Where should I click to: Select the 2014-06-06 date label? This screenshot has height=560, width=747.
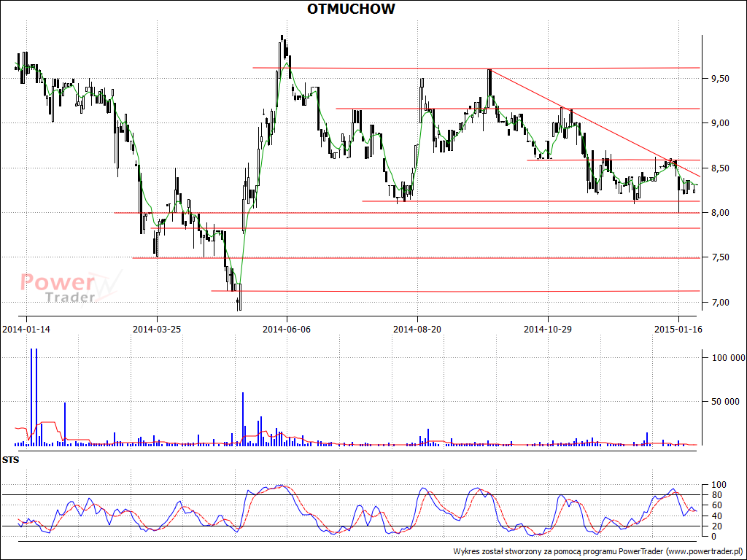tap(287, 329)
